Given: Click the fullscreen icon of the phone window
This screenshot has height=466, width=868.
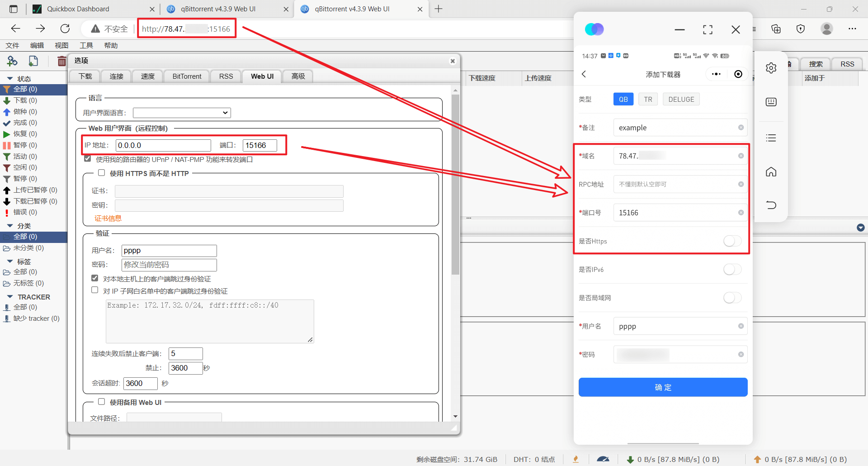Looking at the screenshot, I should [x=708, y=30].
